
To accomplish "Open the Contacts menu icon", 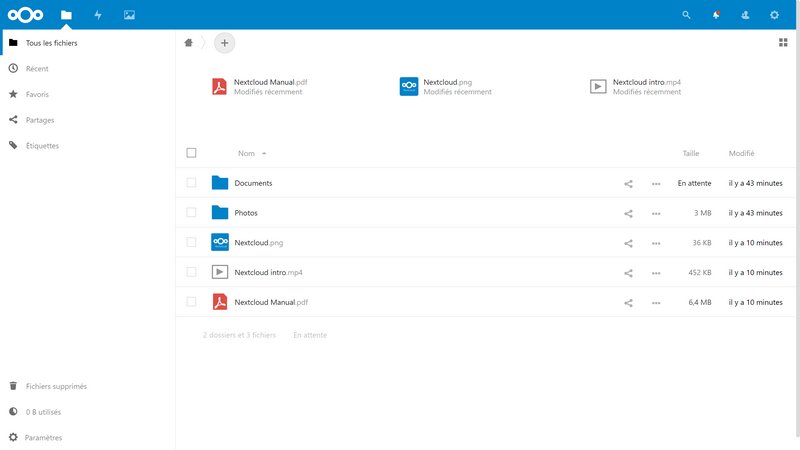I will click(x=745, y=15).
